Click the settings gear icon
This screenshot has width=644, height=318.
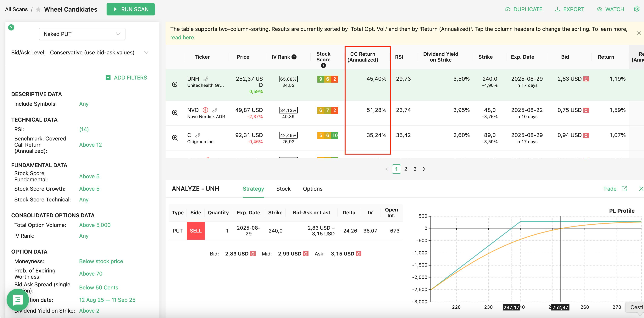(636, 9)
